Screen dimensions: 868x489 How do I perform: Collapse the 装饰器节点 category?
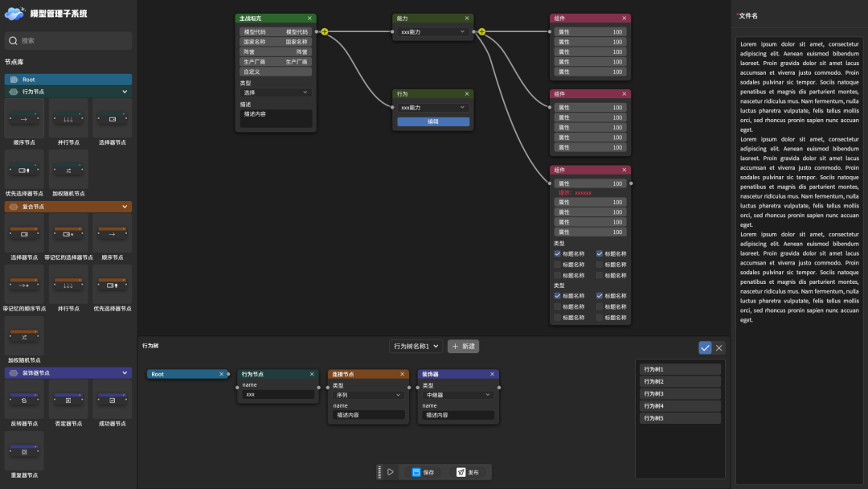click(125, 372)
